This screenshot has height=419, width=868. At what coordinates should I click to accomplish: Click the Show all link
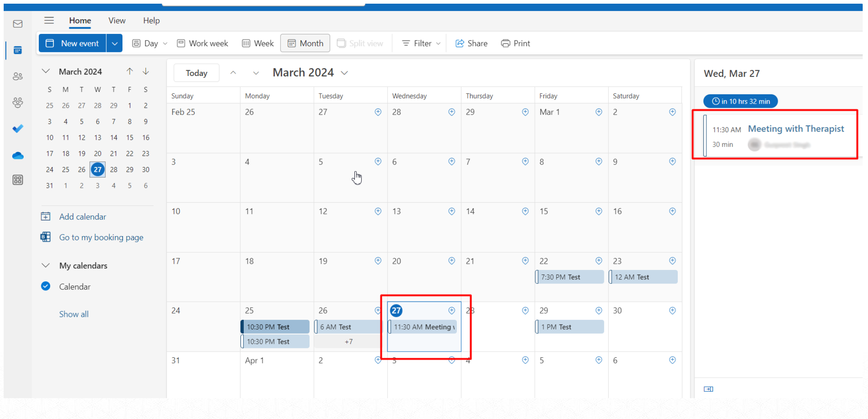(74, 314)
